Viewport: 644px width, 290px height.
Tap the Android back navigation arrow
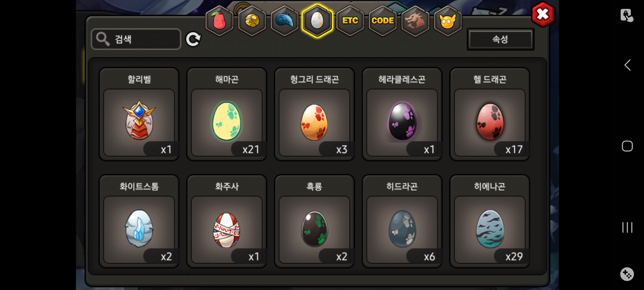point(627,65)
